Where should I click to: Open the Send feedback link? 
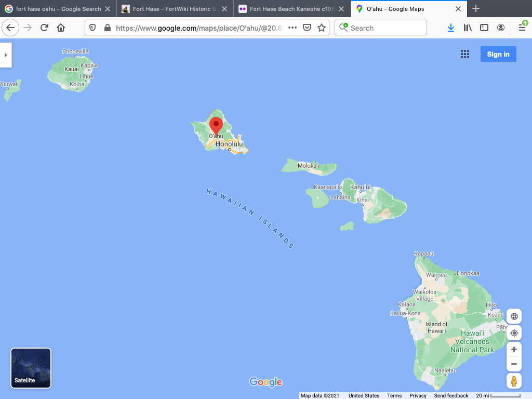click(x=451, y=395)
